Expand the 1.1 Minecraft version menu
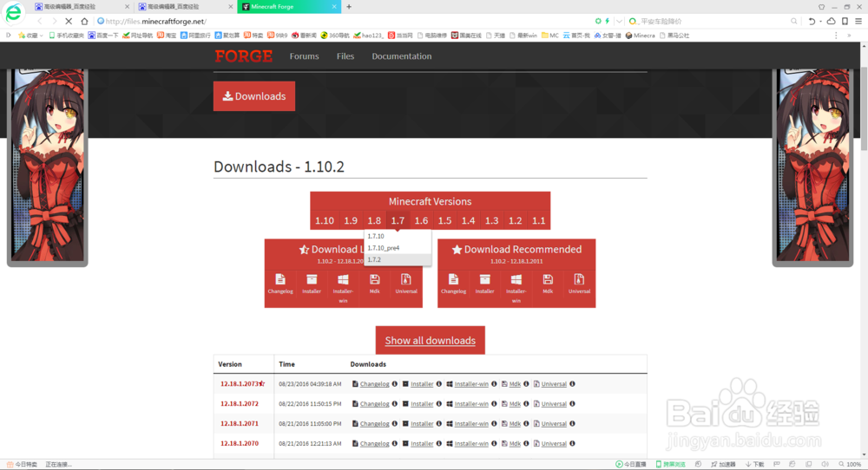 point(539,220)
